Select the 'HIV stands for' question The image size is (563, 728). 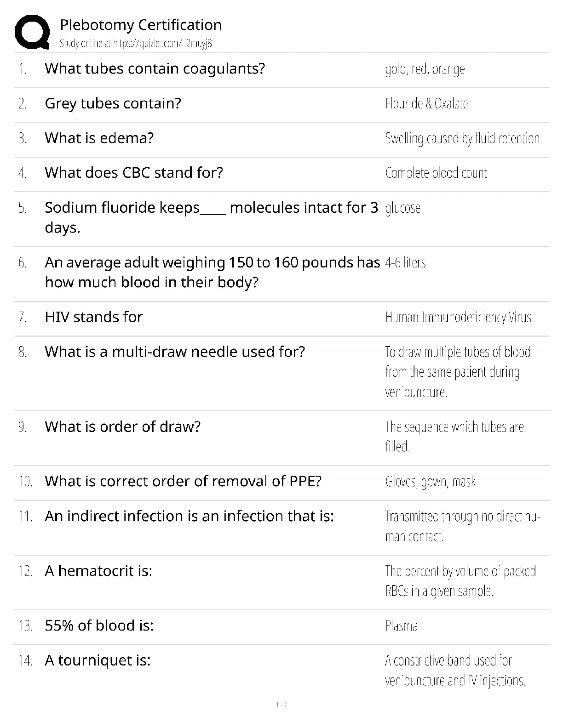point(93,317)
